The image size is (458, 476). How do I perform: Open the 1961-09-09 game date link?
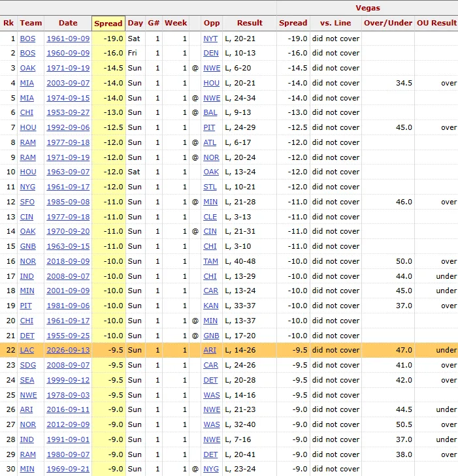(68, 39)
